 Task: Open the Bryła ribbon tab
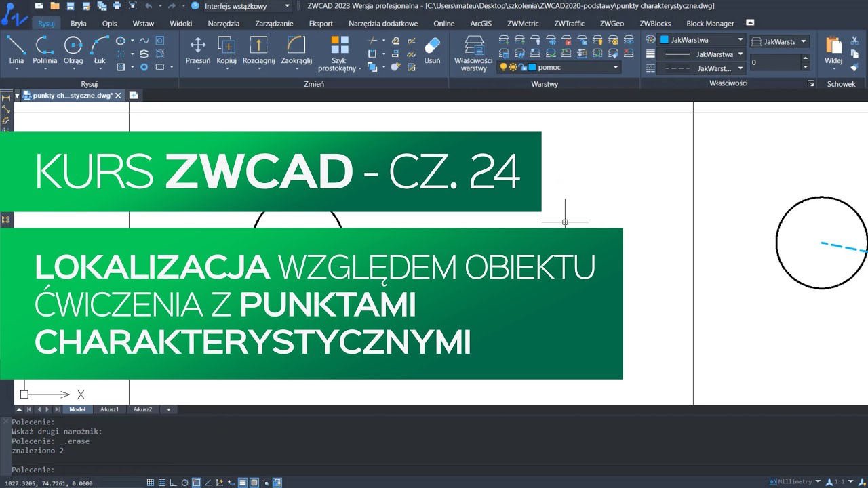(79, 23)
